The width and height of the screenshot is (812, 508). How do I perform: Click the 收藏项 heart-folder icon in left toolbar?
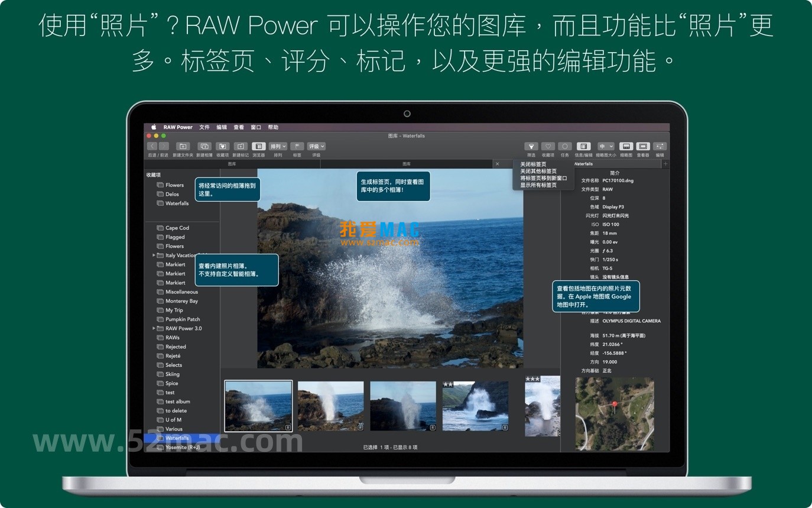(x=222, y=146)
